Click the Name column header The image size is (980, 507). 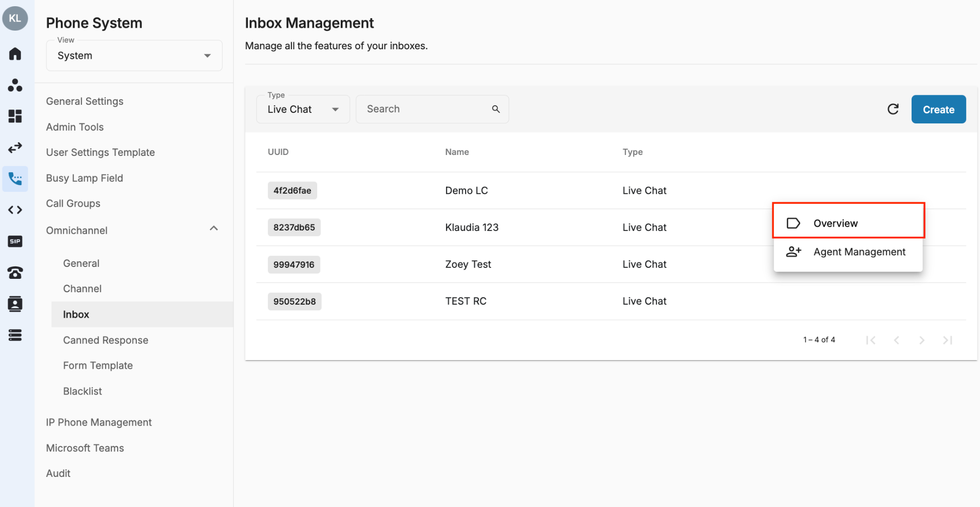click(x=457, y=152)
